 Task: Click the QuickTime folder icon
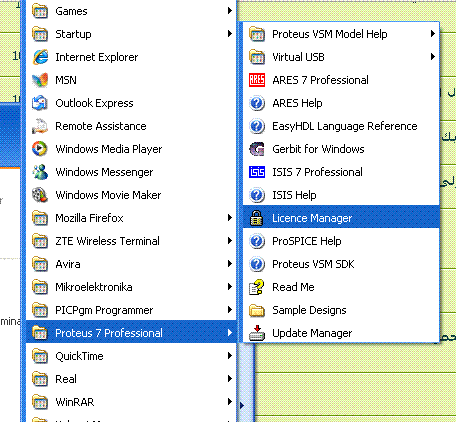(40, 356)
